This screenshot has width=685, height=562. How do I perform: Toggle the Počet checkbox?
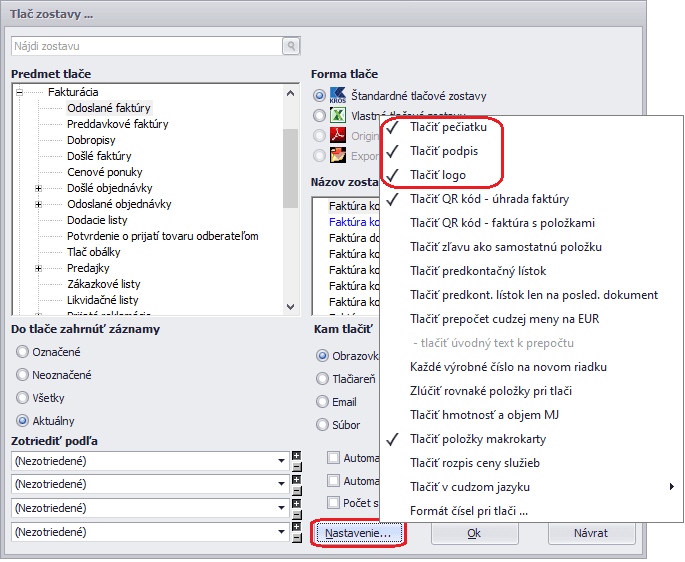(334, 502)
